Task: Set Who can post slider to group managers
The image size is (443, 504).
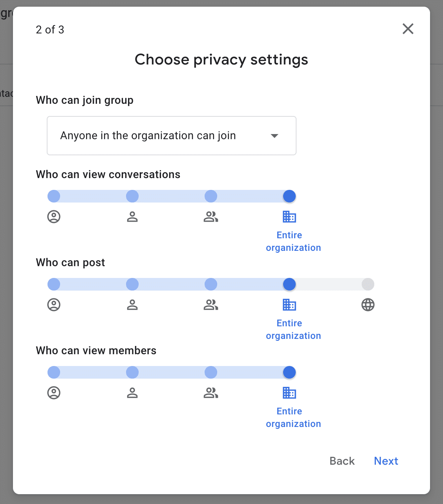Action: [x=132, y=284]
